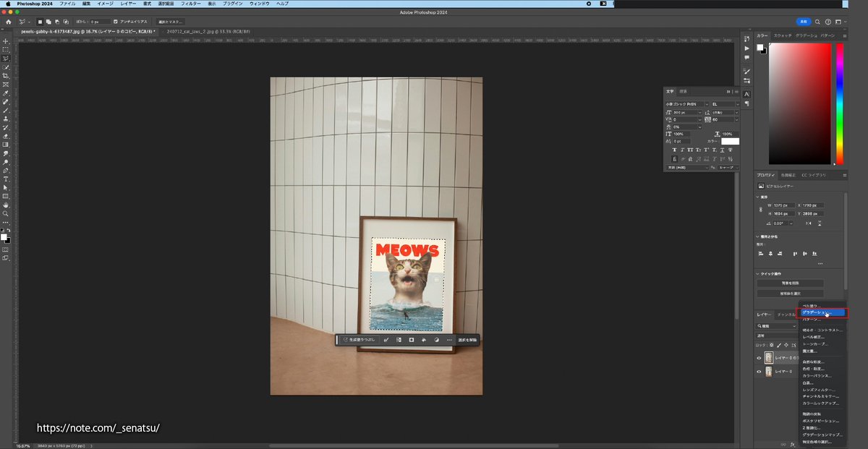Toggle the width-height link icon in Properties

(760, 210)
